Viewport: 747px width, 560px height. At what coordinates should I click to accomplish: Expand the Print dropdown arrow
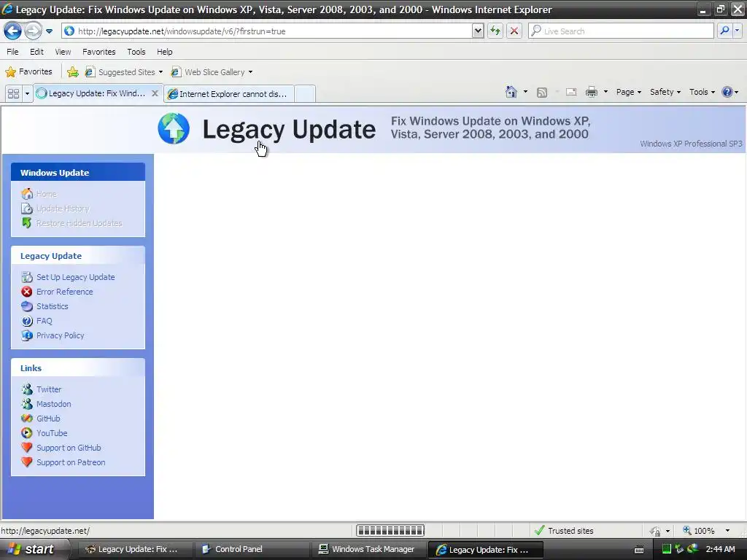tap(605, 92)
